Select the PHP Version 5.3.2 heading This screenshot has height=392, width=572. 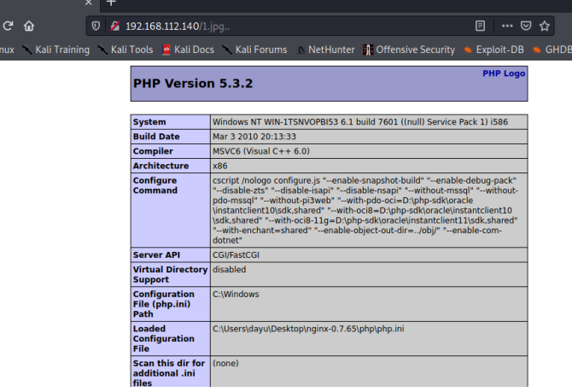click(x=193, y=83)
